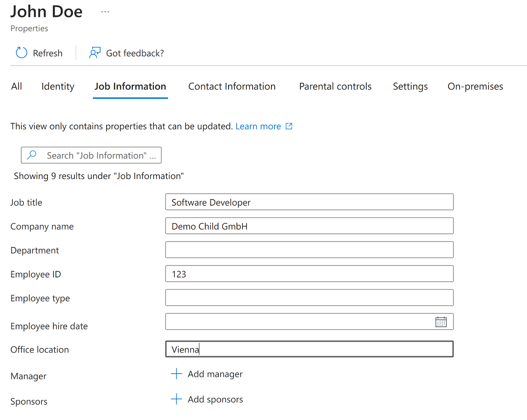Image resolution: width=527 pixels, height=420 pixels.
Task: Switch to the All tab
Action: 16,86
